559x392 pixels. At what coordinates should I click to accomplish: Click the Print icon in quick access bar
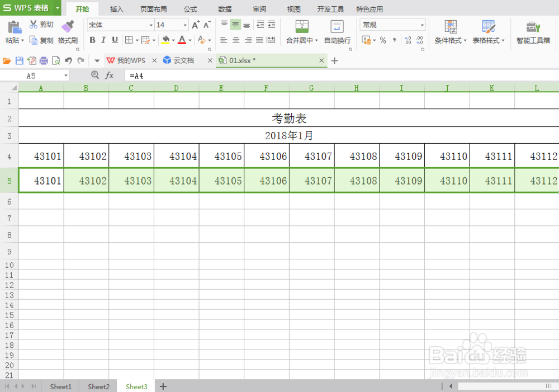point(43,60)
